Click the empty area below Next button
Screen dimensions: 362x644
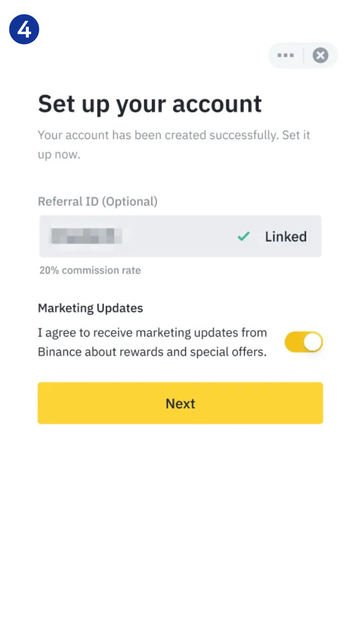(x=181, y=521)
